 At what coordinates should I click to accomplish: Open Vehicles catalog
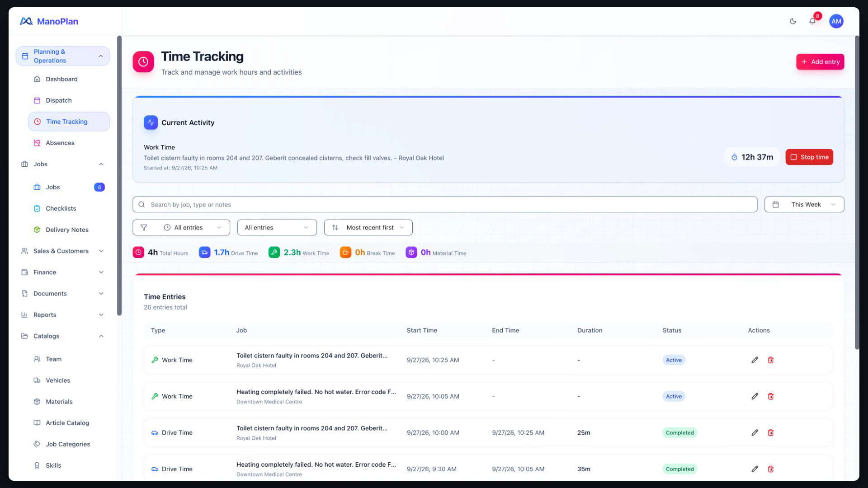coord(69,380)
